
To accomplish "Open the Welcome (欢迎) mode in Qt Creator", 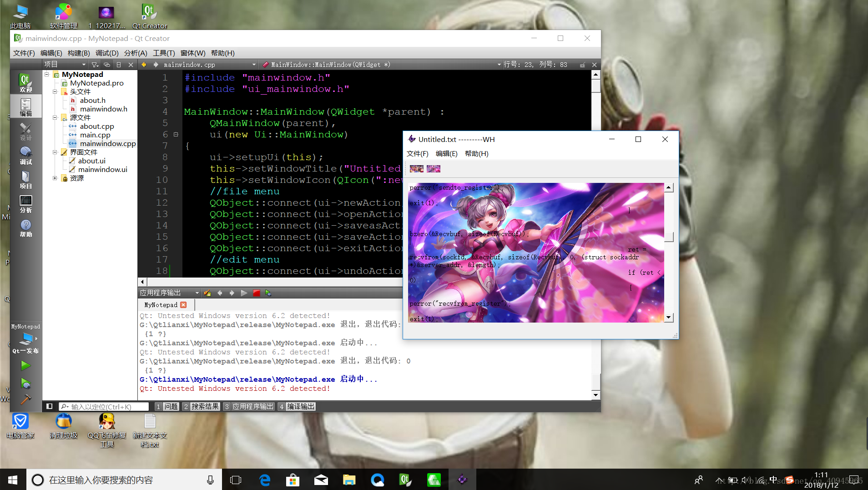I will pos(26,83).
